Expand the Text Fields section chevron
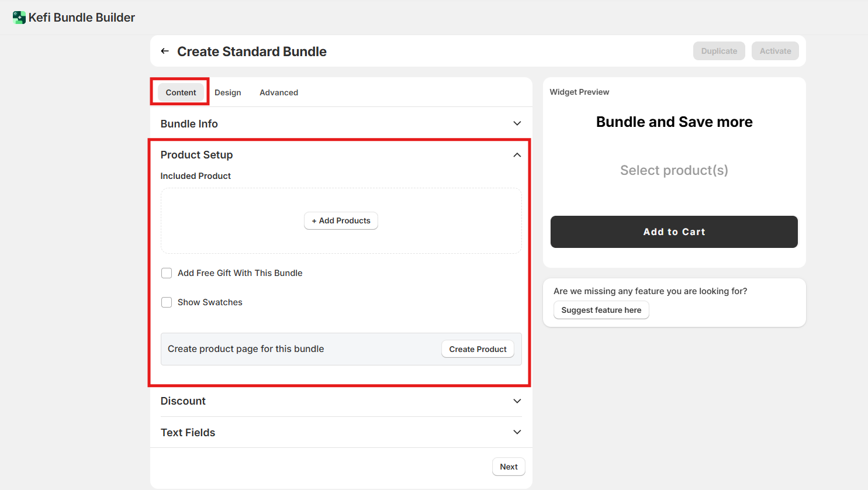This screenshot has width=868, height=490. [517, 432]
